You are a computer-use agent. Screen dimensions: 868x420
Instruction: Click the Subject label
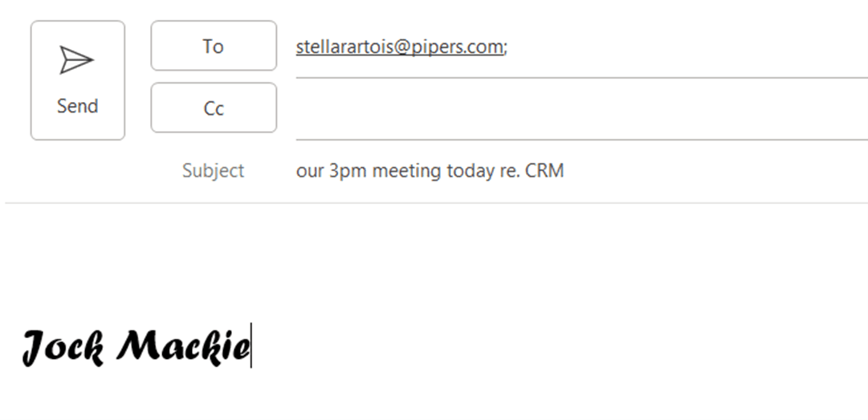point(213,171)
